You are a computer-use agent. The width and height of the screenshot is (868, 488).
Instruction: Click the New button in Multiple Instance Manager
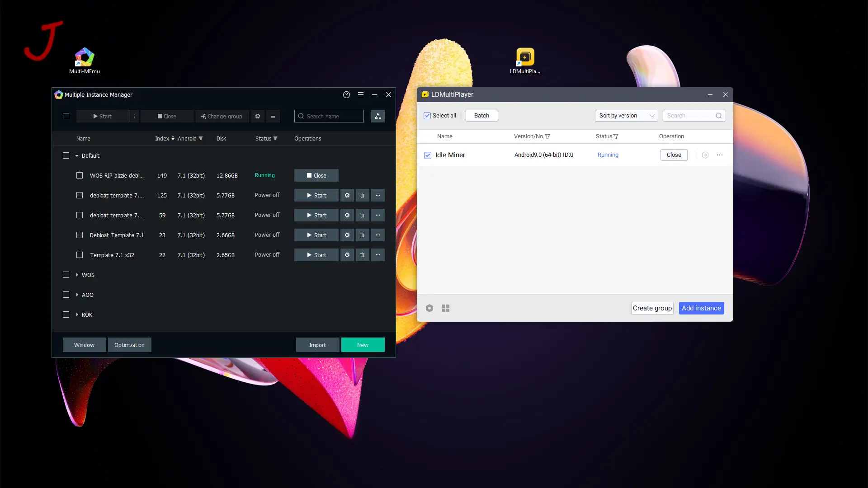pyautogui.click(x=363, y=345)
